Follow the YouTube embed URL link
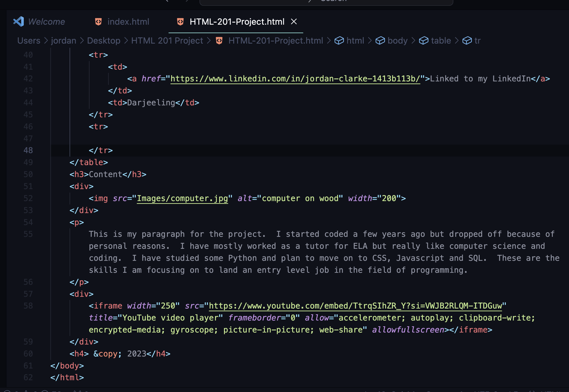 coord(356,306)
